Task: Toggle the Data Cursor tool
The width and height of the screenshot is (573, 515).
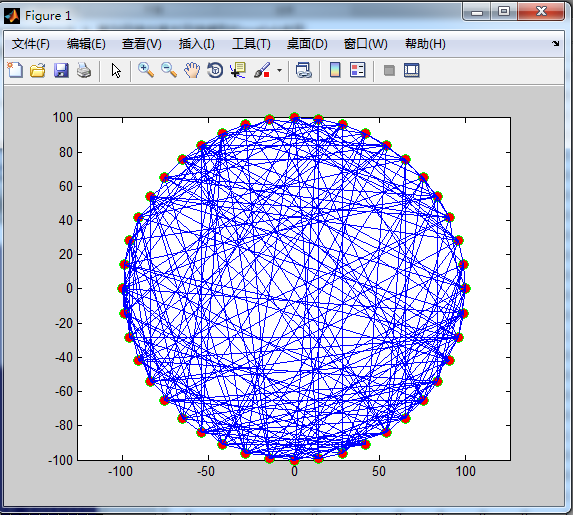Action: coord(238,70)
